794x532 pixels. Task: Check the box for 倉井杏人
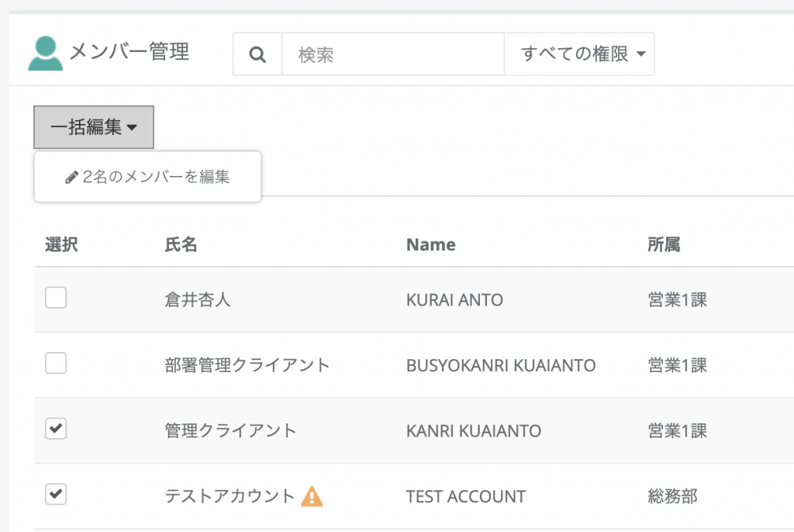pyautogui.click(x=56, y=298)
